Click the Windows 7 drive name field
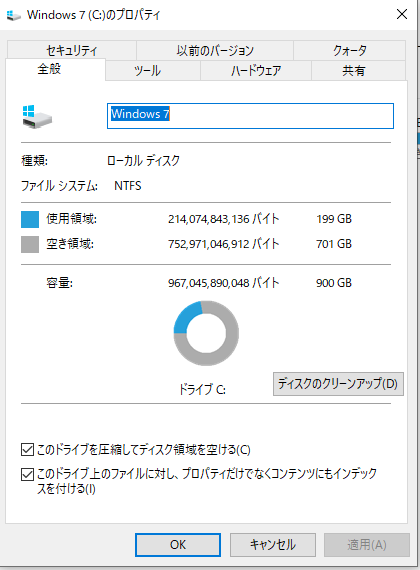Viewport: 420px width, 570px height. [x=250, y=116]
